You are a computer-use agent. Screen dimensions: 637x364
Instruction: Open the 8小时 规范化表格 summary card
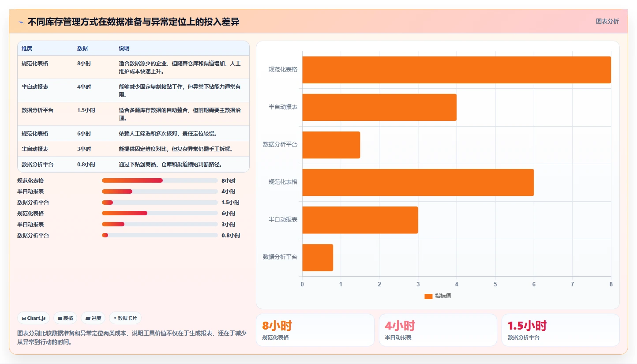[x=315, y=330]
